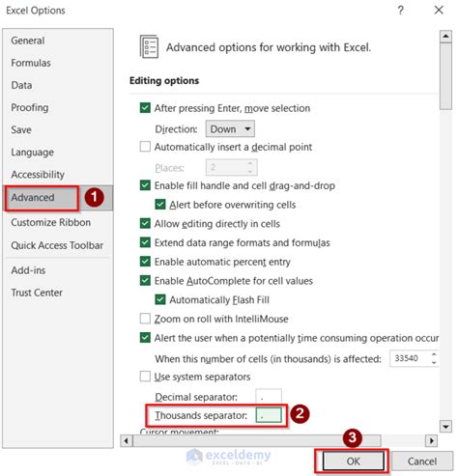The width and height of the screenshot is (458, 476).
Task: Select the Add-ins category
Action: 28,270
